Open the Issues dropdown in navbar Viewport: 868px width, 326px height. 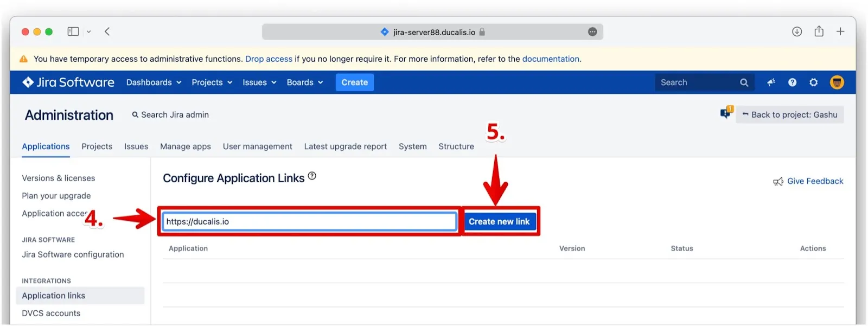point(259,82)
